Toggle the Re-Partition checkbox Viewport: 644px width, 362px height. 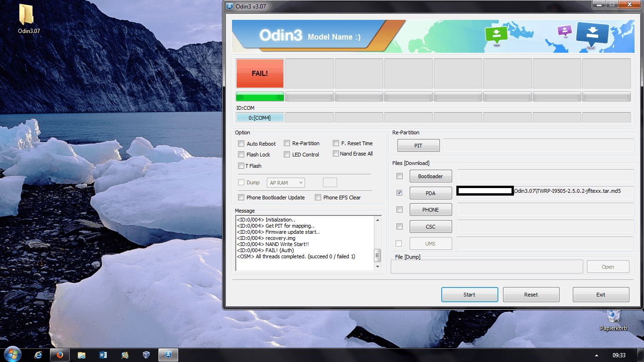point(287,143)
